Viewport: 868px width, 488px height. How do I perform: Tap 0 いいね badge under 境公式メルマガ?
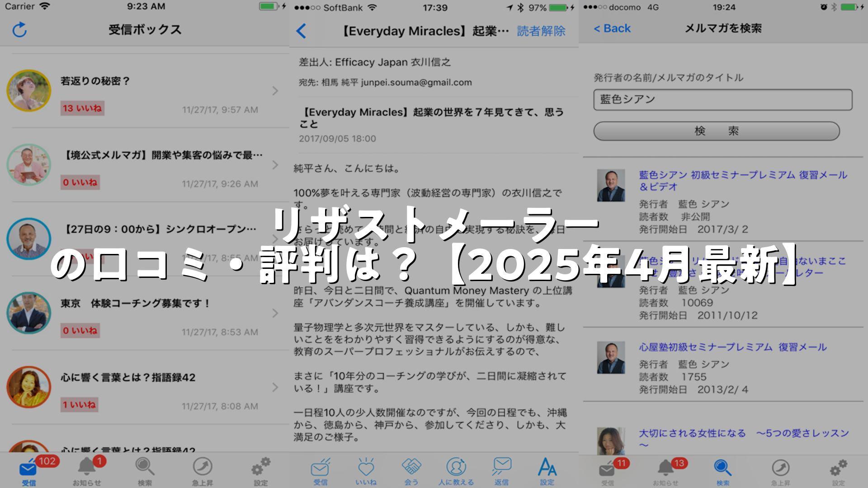coord(80,183)
